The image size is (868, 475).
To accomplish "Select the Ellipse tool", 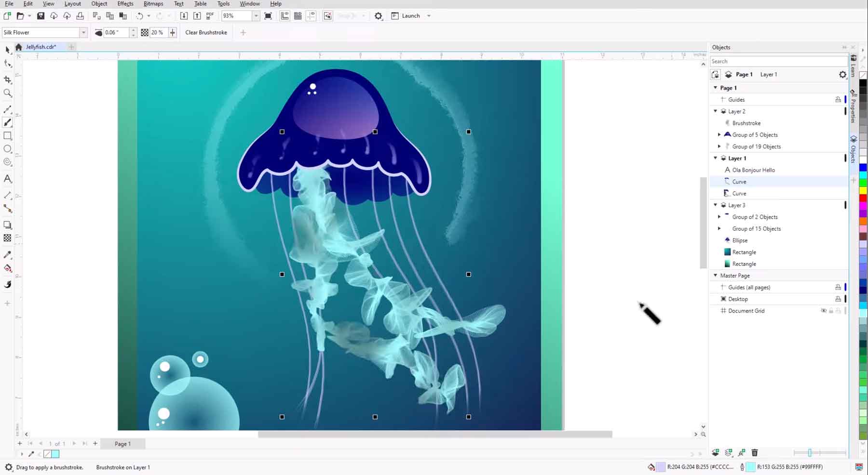I will (7, 149).
